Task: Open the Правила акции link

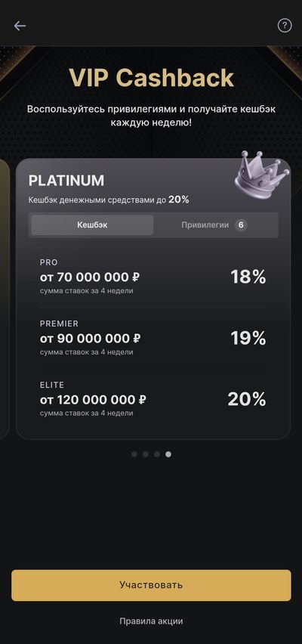Action: point(151,621)
